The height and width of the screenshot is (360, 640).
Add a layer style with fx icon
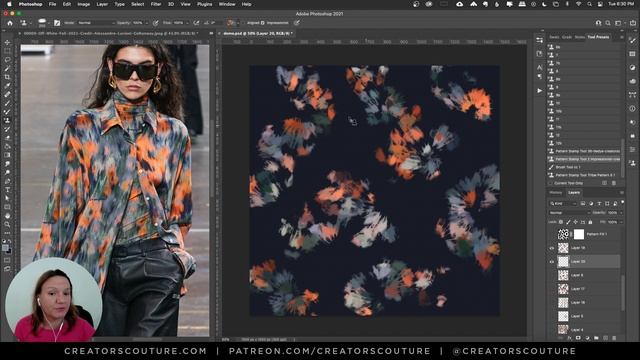click(x=569, y=338)
